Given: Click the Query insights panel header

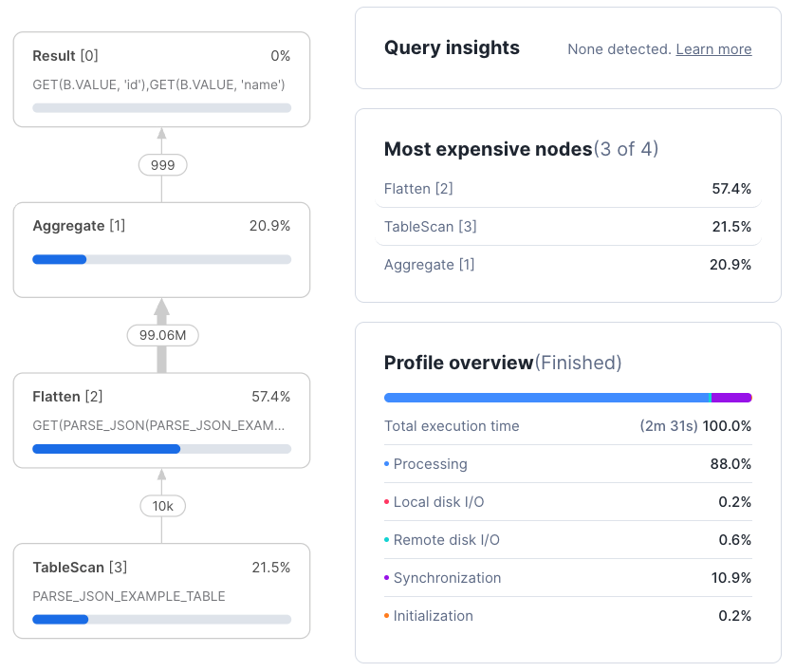Looking at the screenshot, I should pos(452,47).
